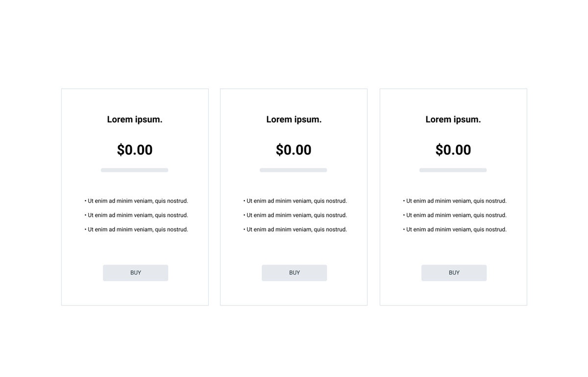This screenshot has width=588, height=377.
Task: Click the third bullet line in the left card
Action: [x=136, y=229]
